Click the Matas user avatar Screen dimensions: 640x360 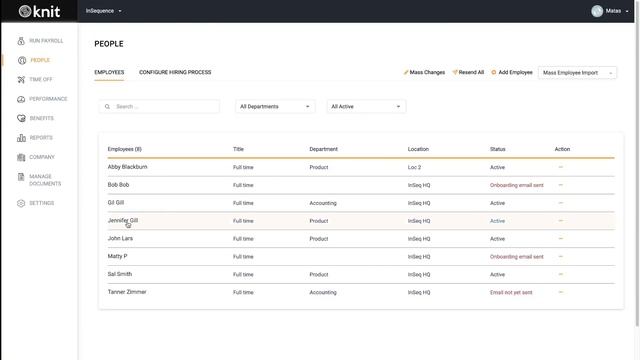pos(597,11)
